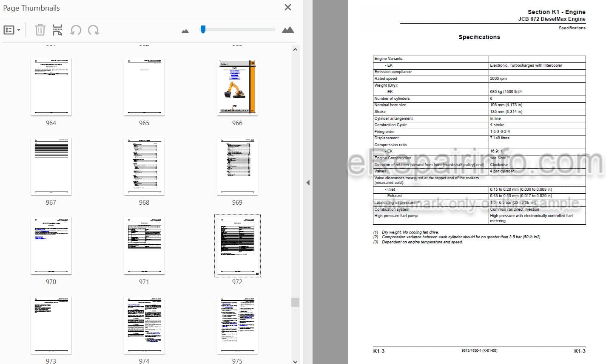
Task: Open the page 965 thumbnail
Action: (144, 87)
